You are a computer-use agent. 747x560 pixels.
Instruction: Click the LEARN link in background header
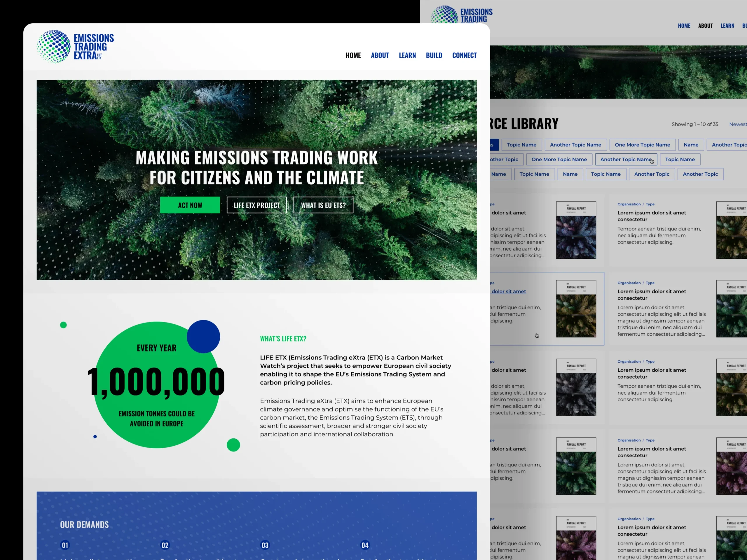pyautogui.click(x=727, y=26)
